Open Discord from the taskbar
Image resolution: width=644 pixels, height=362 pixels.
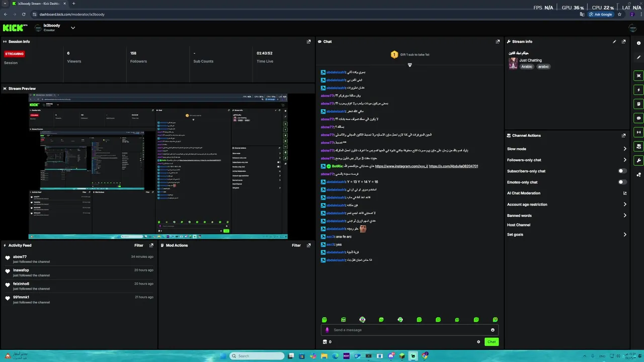[x=391, y=356]
